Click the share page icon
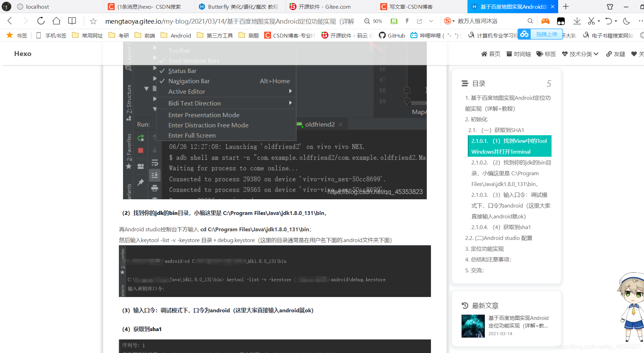This screenshot has height=353, width=644. (419, 21)
